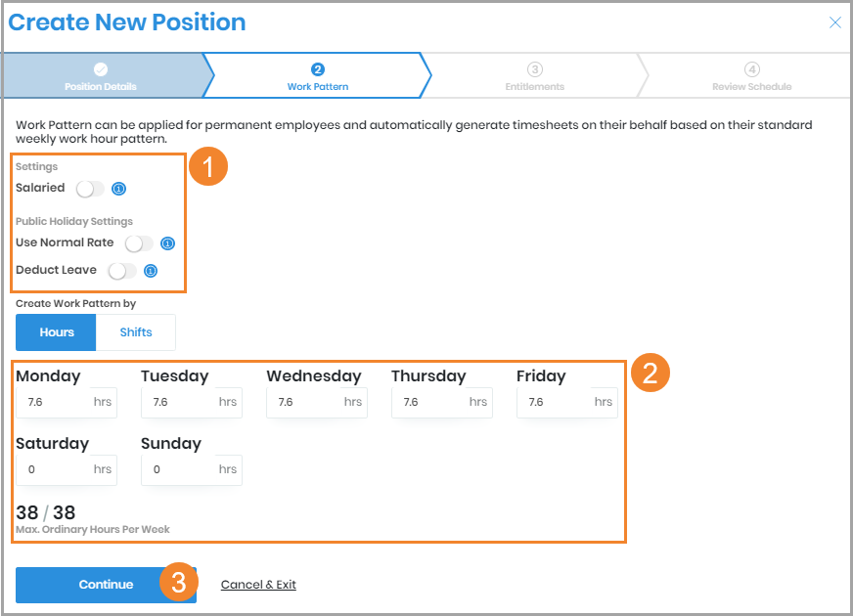The height and width of the screenshot is (616, 853).
Task: Turn on Use Normal Rate switch
Action: pos(139,243)
